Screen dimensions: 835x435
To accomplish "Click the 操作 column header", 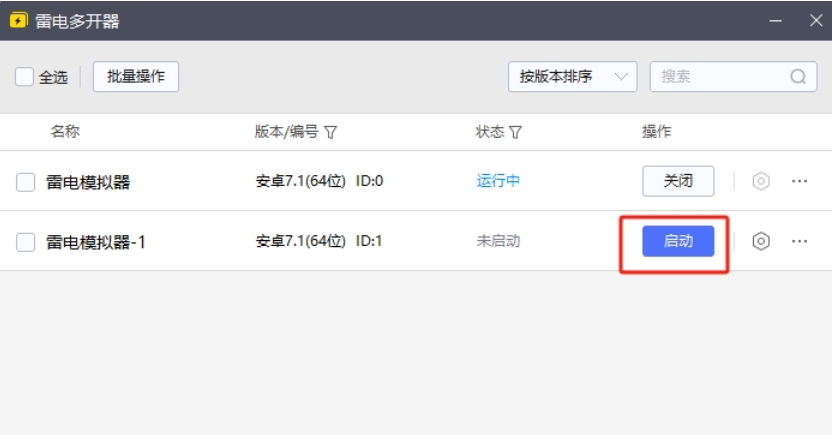I will click(657, 132).
